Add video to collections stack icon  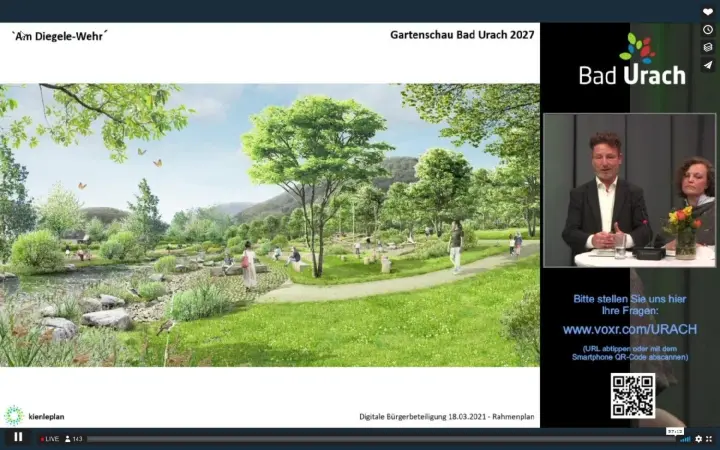point(708,47)
